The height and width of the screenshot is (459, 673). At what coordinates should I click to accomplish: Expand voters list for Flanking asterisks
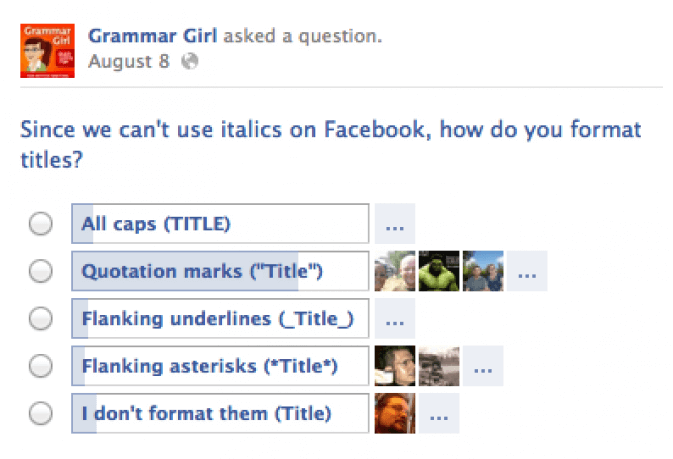(x=483, y=366)
